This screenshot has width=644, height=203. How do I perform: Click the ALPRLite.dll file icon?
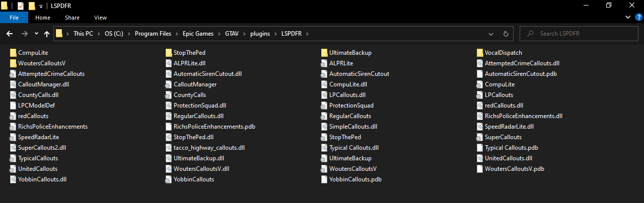(169, 63)
